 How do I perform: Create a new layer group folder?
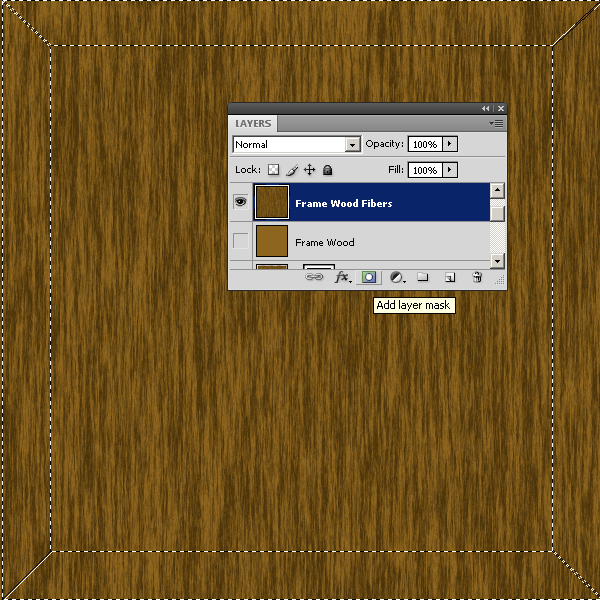pyautogui.click(x=422, y=277)
